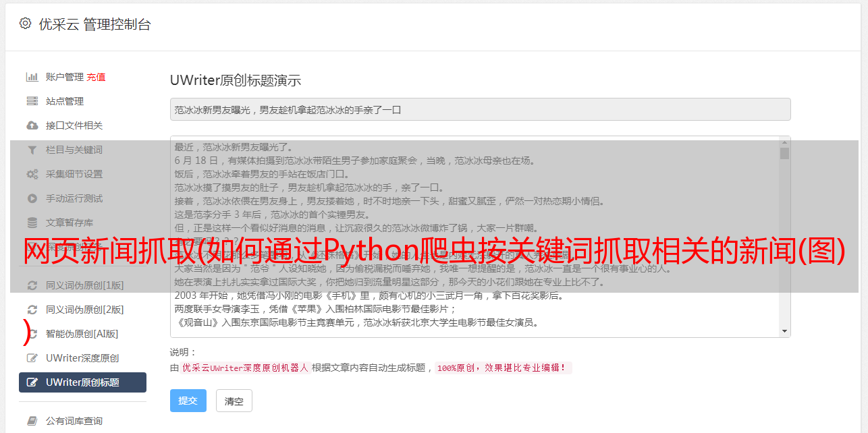Click the article textarea's scroll up arrow
This screenshot has width=868, height=433.
click(x=784, y=142)
